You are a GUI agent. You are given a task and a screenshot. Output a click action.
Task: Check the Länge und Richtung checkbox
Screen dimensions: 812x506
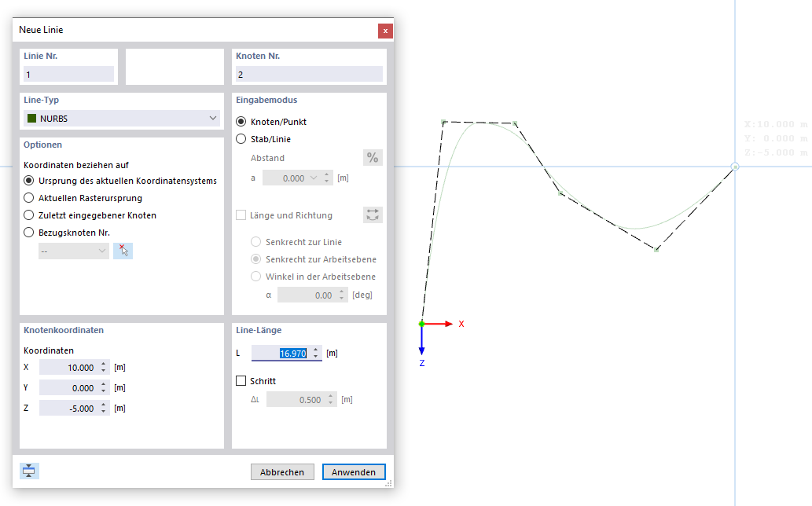click(x=240, y=214)
